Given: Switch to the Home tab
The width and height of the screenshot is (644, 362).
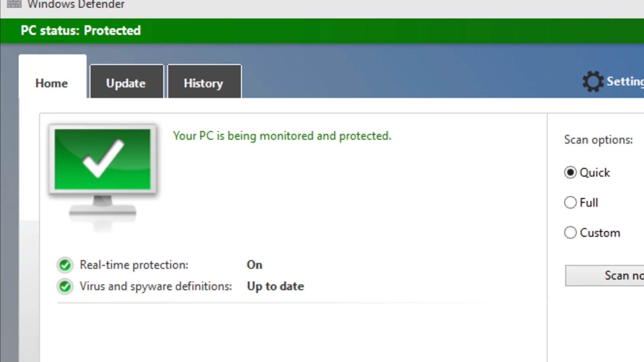Looking at the screenshot, I should (53, 77).
